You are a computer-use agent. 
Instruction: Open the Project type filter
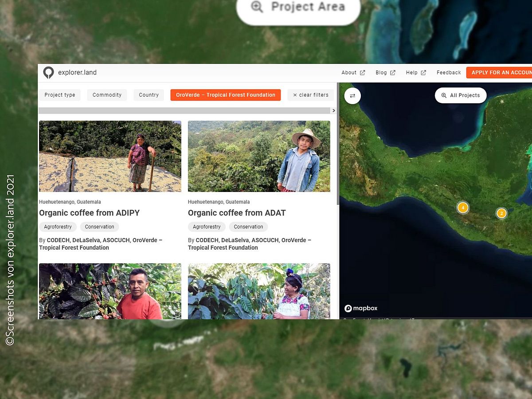tap(60, 95)
